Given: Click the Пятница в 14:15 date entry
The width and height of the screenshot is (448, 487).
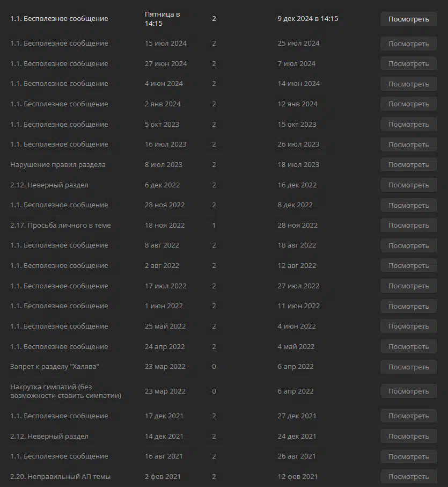Looking at the screenshot, I should pos(162,19).
